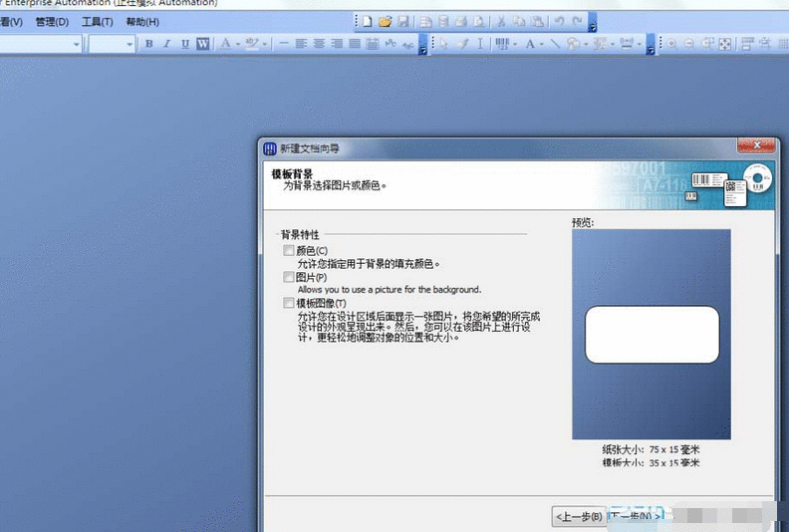Click the white label in preview
Image resolution: width=789 pixels, height=532 pixels.
[652, 335]
